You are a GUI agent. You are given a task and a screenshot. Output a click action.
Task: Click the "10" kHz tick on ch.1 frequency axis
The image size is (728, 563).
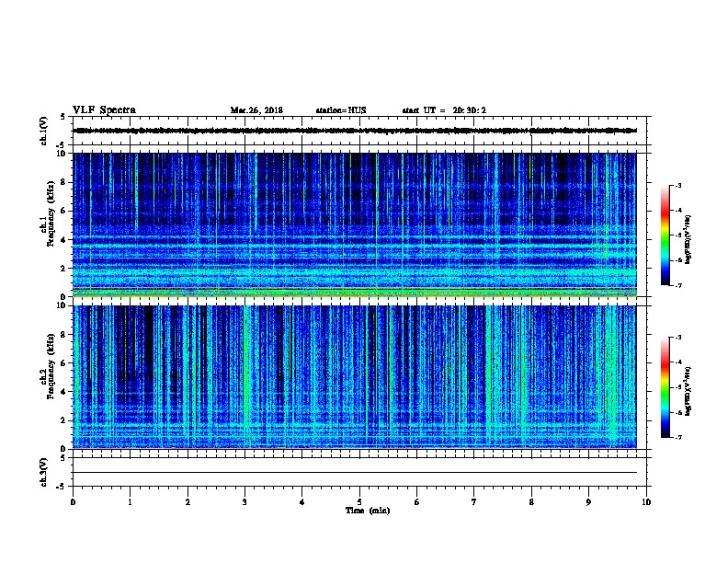point(63,154)
